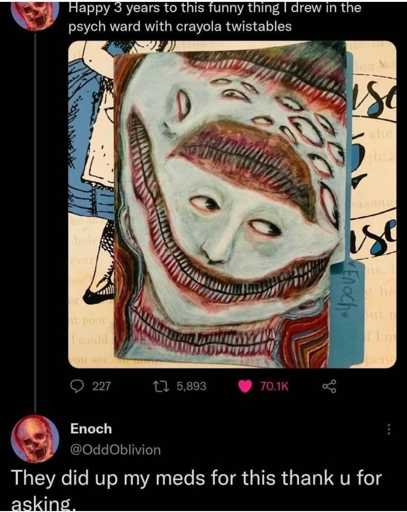Tap the 'psych ward with crayola twistables' line

180,26
